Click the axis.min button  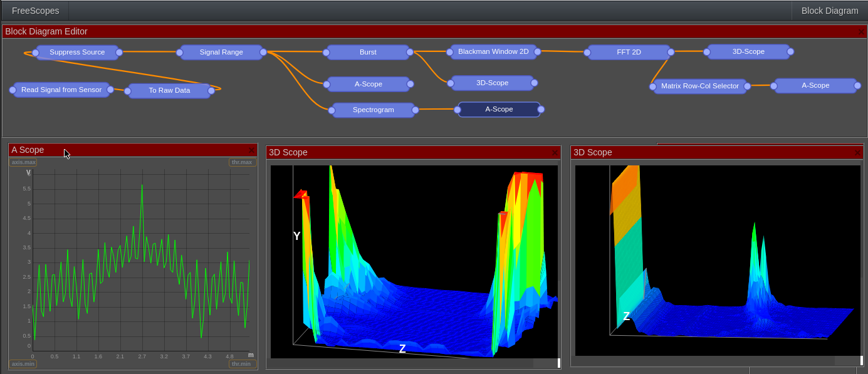[x=23, y=364]
